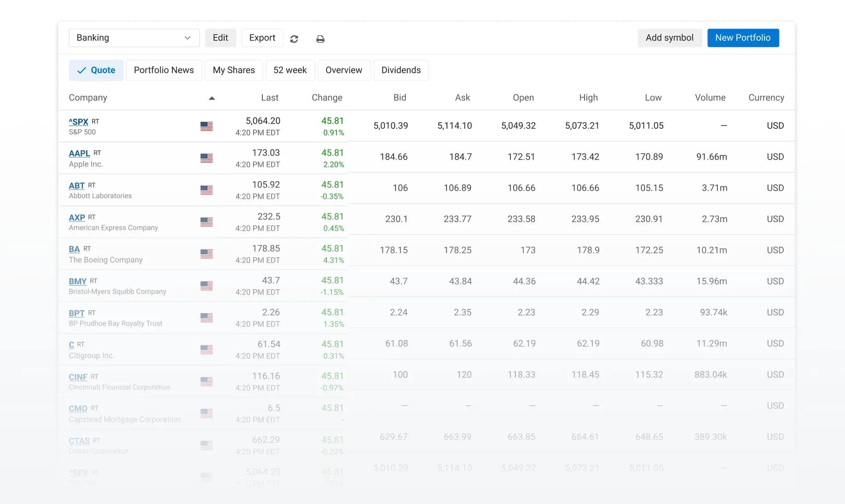Click the print portfolio icon
Screen dimensions: 845x504
[320, 39]
